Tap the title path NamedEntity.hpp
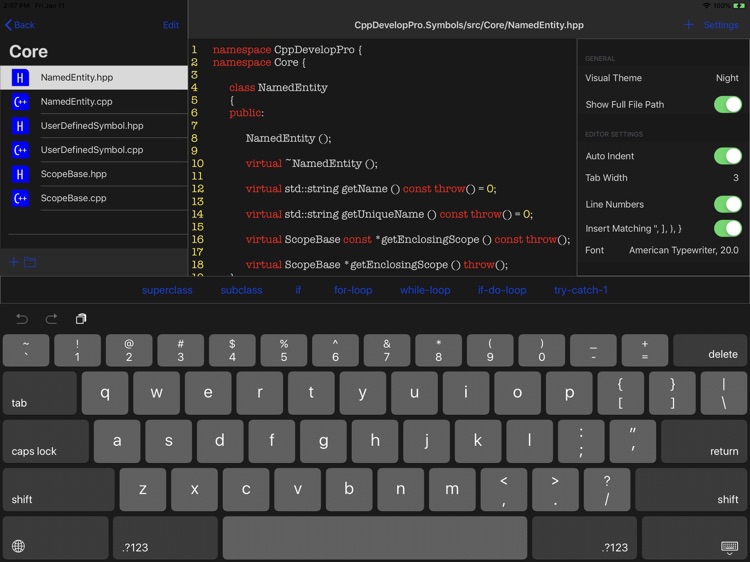 pos(469,25)
